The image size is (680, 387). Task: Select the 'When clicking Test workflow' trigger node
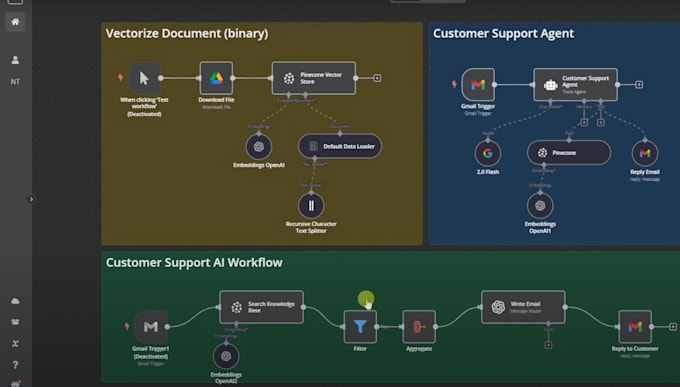(144, 78)
